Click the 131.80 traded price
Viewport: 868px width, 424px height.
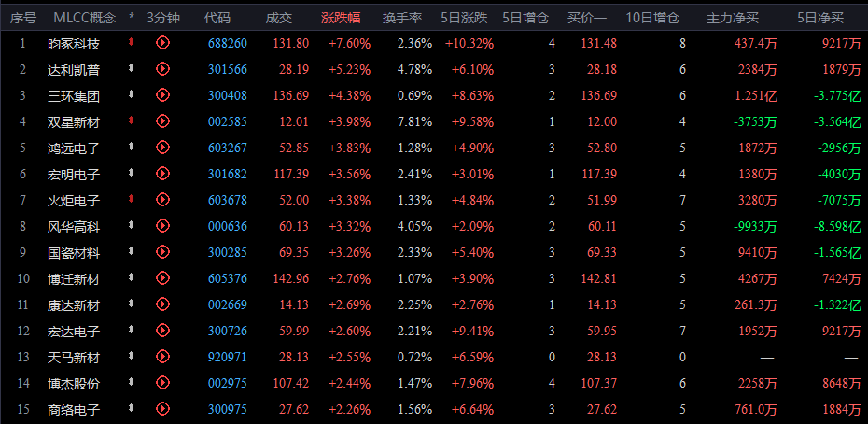(290, 43)
